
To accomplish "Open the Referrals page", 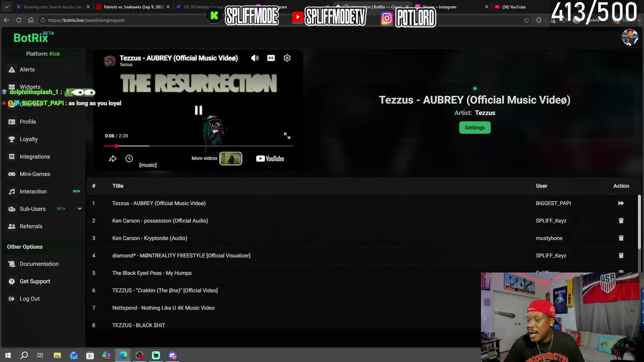I will point(31,226).
